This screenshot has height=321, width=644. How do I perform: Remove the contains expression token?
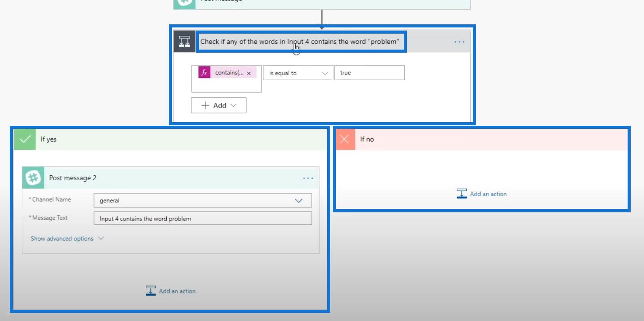(x=249, y=73)
